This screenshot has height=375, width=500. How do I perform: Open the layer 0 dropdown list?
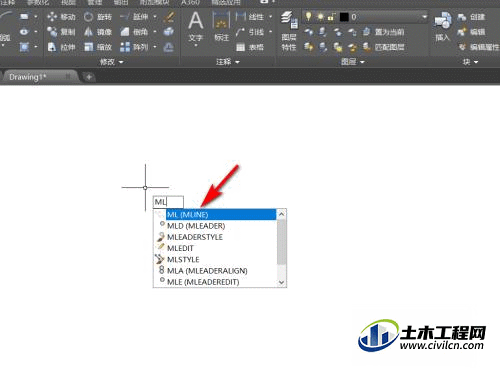coord(424,17)
